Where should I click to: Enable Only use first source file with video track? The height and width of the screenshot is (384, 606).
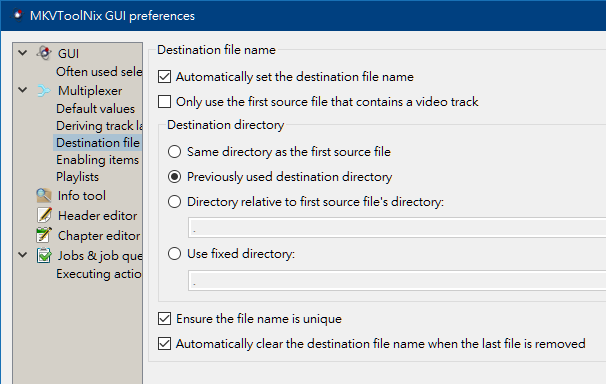tap(164, 102)
